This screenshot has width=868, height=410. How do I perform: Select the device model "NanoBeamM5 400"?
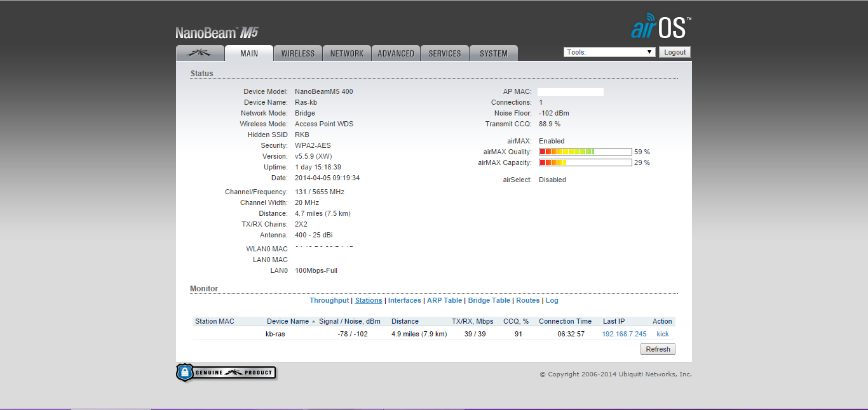pos(324,91)
